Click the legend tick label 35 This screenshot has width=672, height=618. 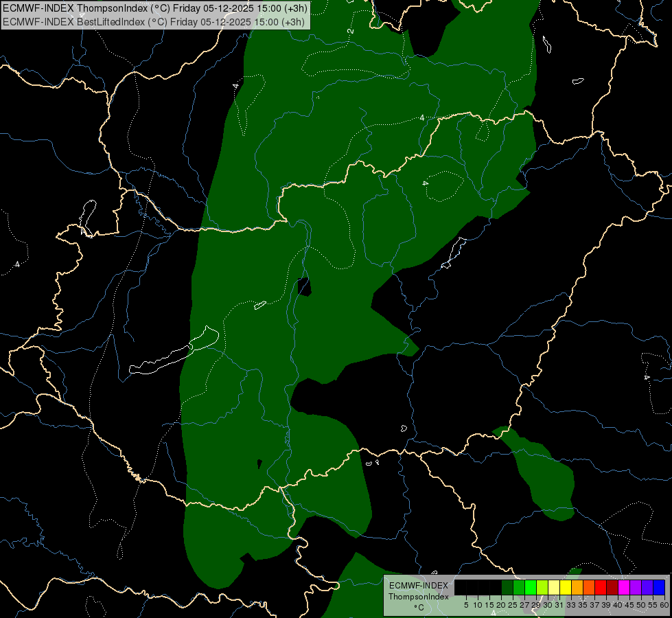tap(583, 605)
